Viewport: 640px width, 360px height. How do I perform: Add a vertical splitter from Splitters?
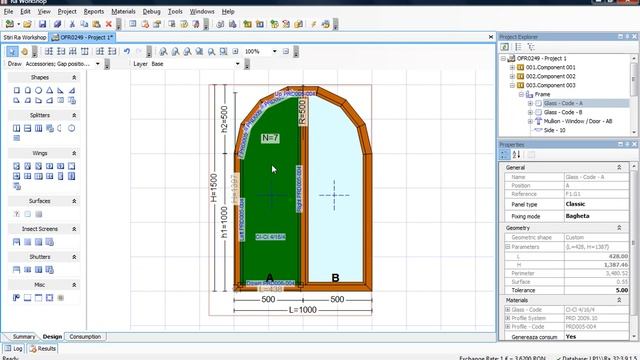tap(17, 128)
